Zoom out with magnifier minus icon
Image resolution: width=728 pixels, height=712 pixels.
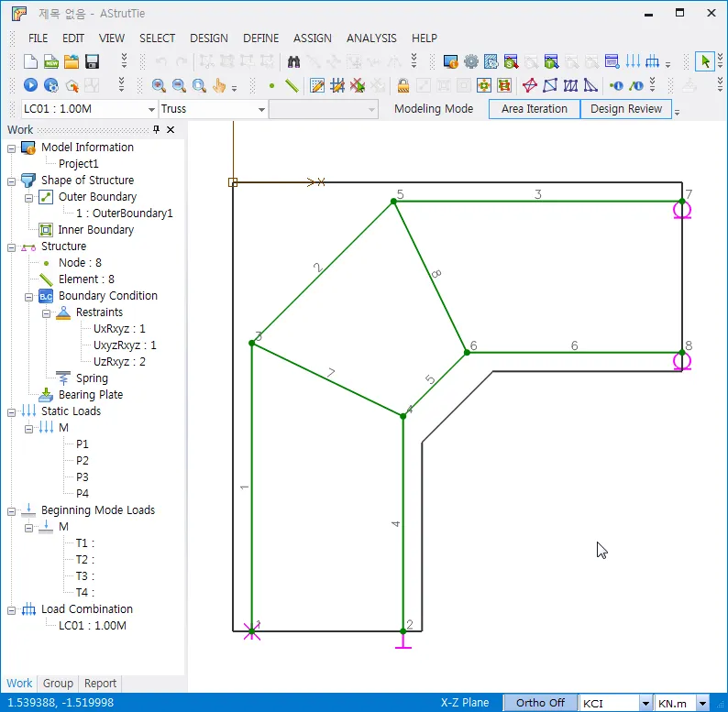[x=179, y=85]
